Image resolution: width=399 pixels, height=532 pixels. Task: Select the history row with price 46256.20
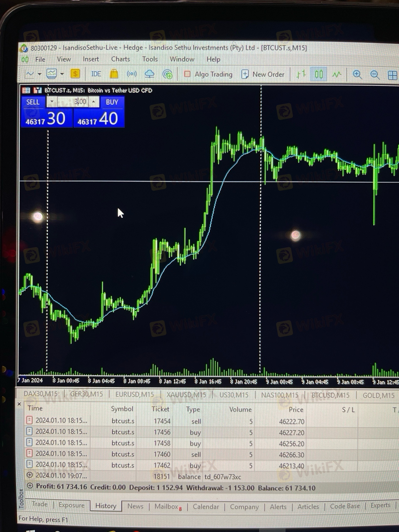[x=212, y=443]
